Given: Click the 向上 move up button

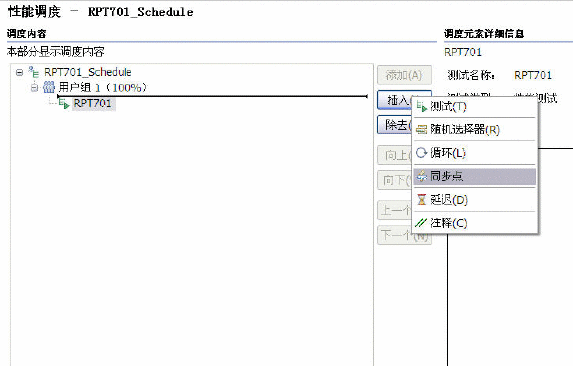Looking at the screenshot, I should click(395, 156).
